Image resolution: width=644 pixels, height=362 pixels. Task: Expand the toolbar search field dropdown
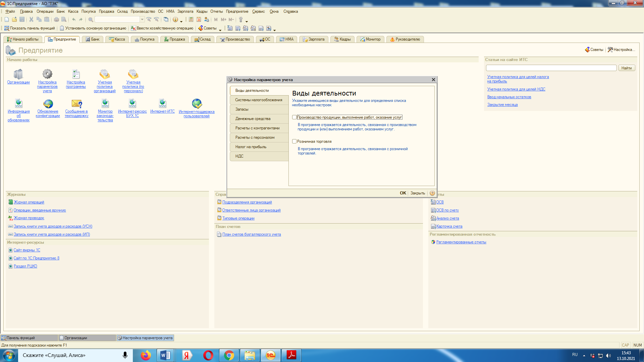[142, 19]
